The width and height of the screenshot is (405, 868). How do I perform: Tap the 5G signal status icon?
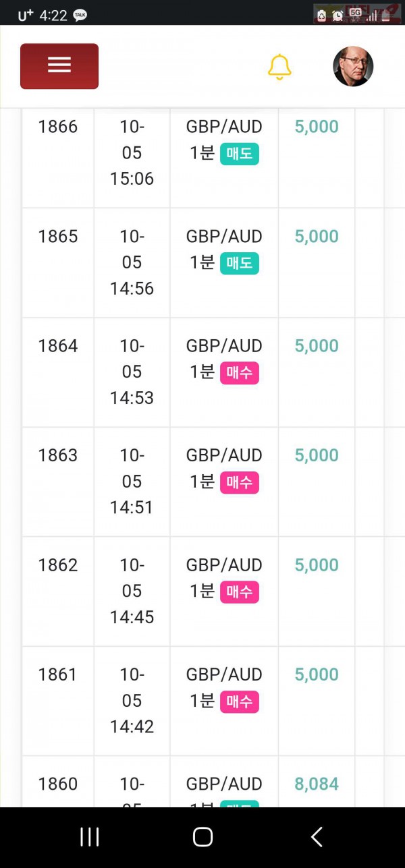click(356, 12)
